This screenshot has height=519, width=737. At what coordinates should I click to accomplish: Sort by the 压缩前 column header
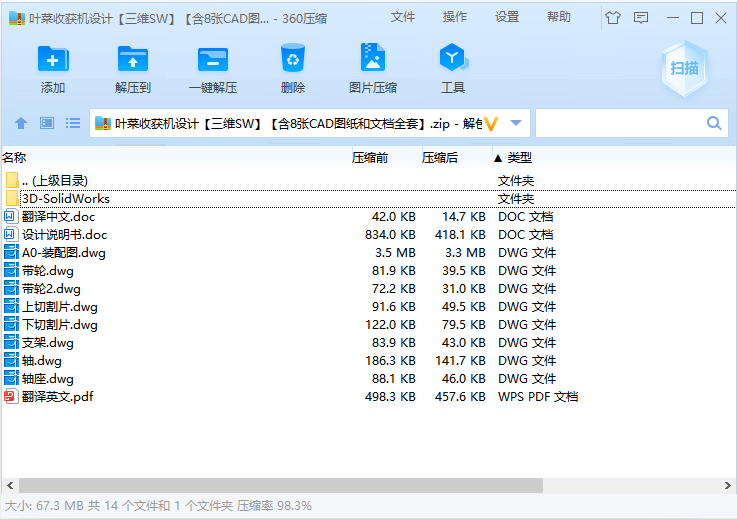[386, 157]
